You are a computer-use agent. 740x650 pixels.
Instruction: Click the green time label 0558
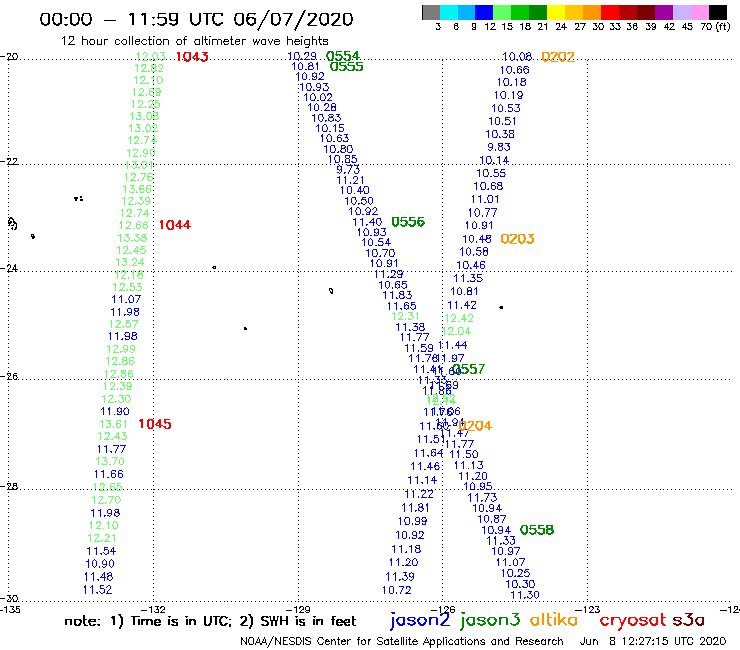537,530
